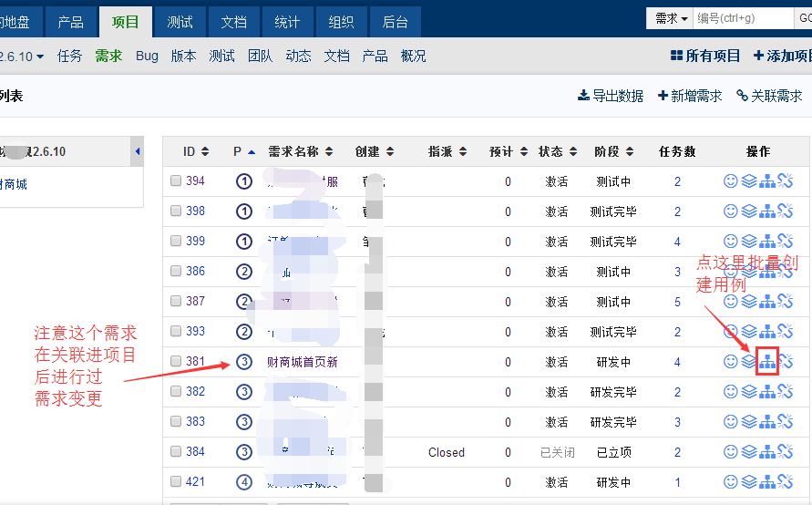Open the 需求 search type dropdown
The width and height of the screenshot is (812, 505).
tap(671, 18)
